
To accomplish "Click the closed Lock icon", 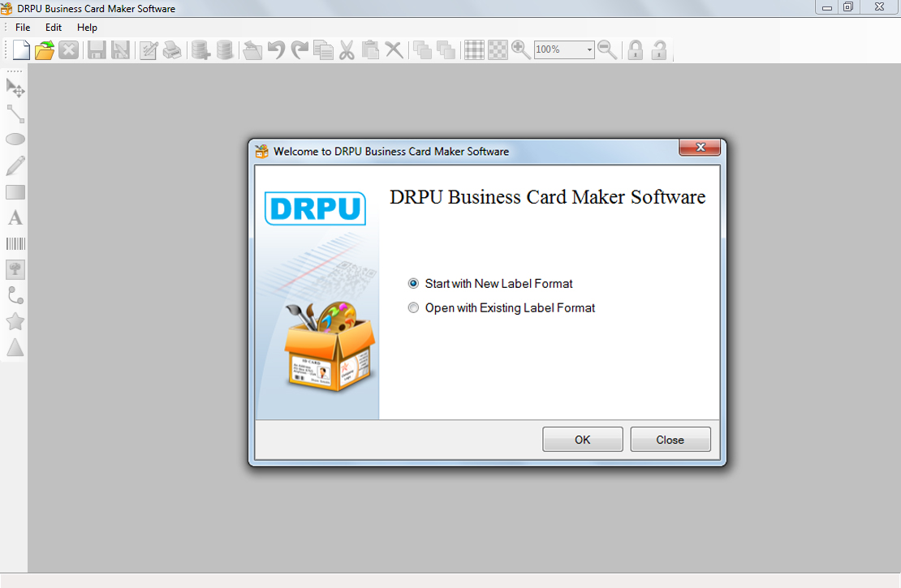I will [x=635, y=50].
